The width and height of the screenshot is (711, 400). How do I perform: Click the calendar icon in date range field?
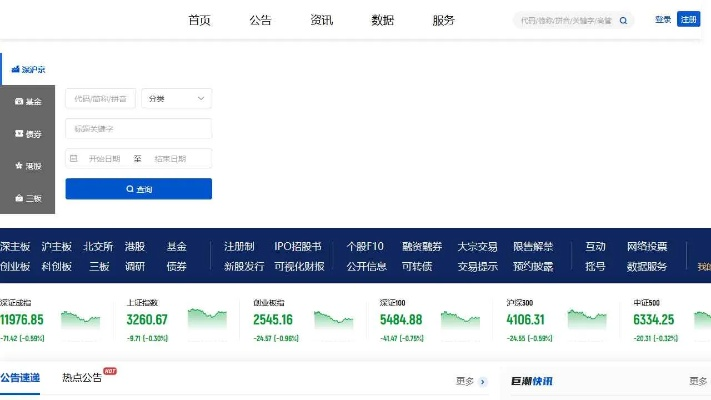click(x=74, y=158)
